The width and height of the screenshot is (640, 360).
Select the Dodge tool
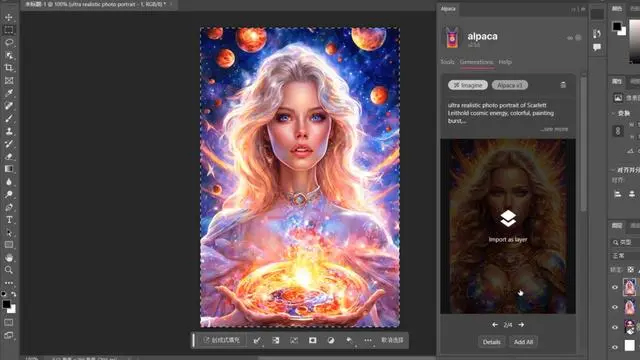9,194
